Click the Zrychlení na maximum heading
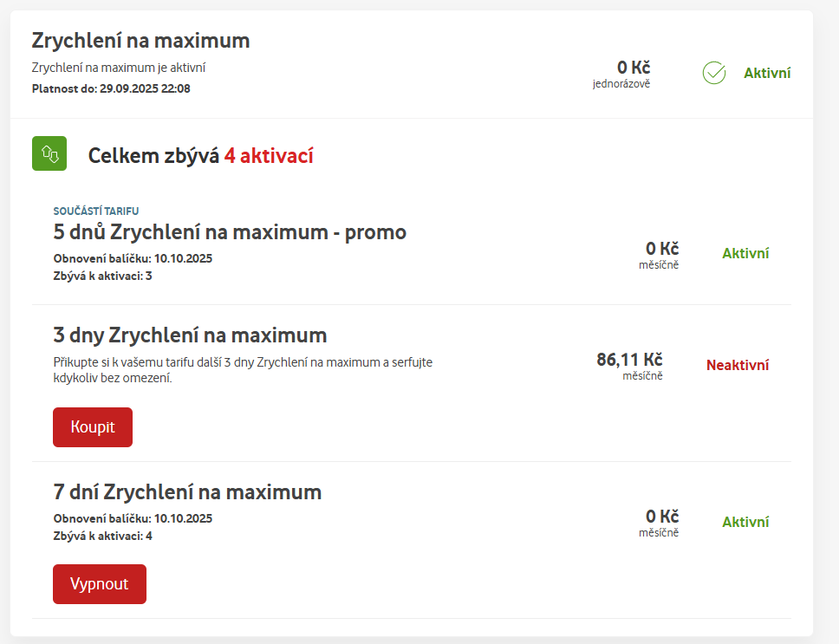This screenshot has height=644, width=839. point(140,41)
